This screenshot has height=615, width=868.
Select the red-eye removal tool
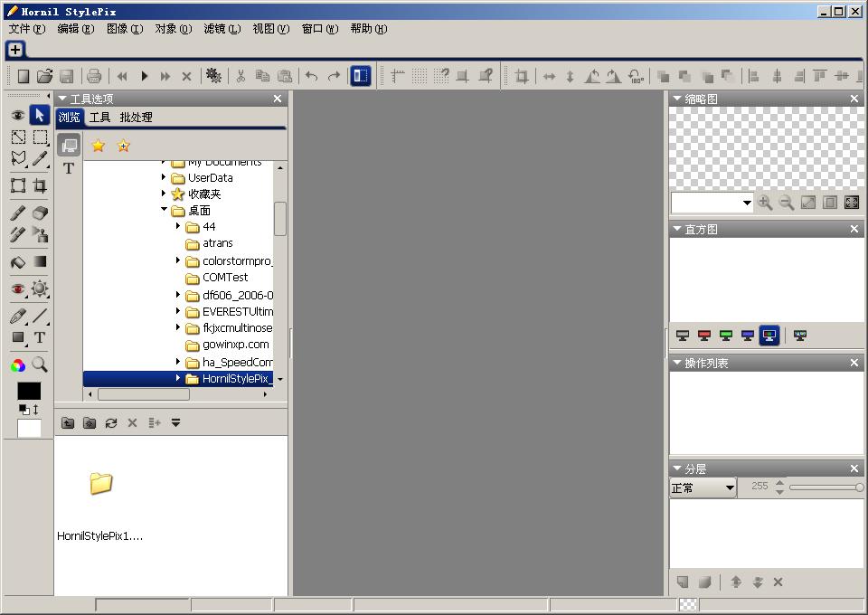[x=18, y=289]
